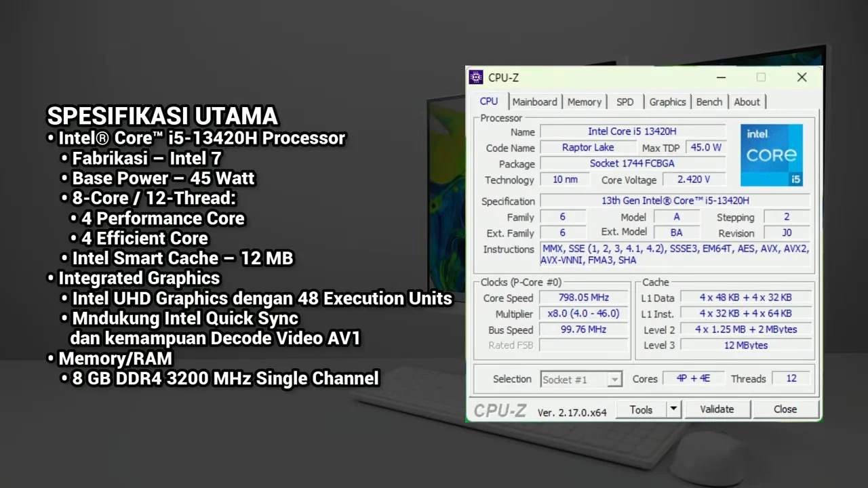The width and height of the screenshot is (868, 488).
Task: Click the Technology value '10 nm'
Action: [x=565, y=180]
